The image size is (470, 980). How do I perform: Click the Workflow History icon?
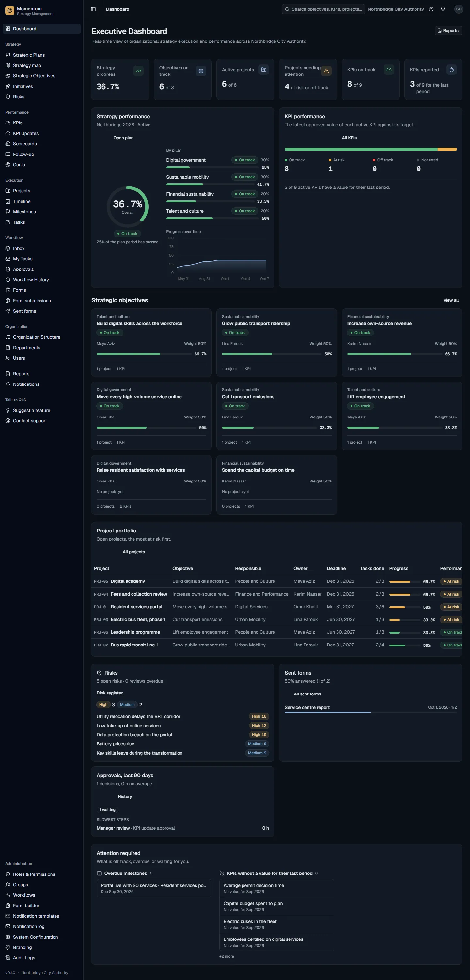[x=8, y=280]
